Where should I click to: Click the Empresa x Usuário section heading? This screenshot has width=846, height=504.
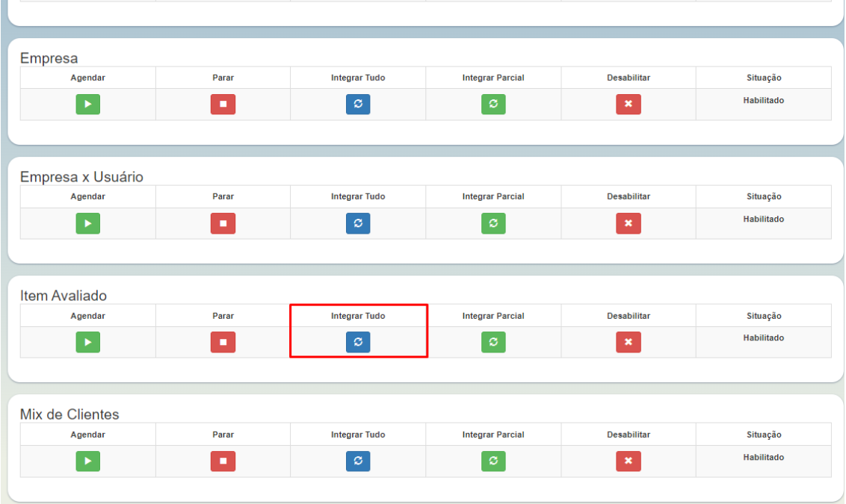pos(81,177)
